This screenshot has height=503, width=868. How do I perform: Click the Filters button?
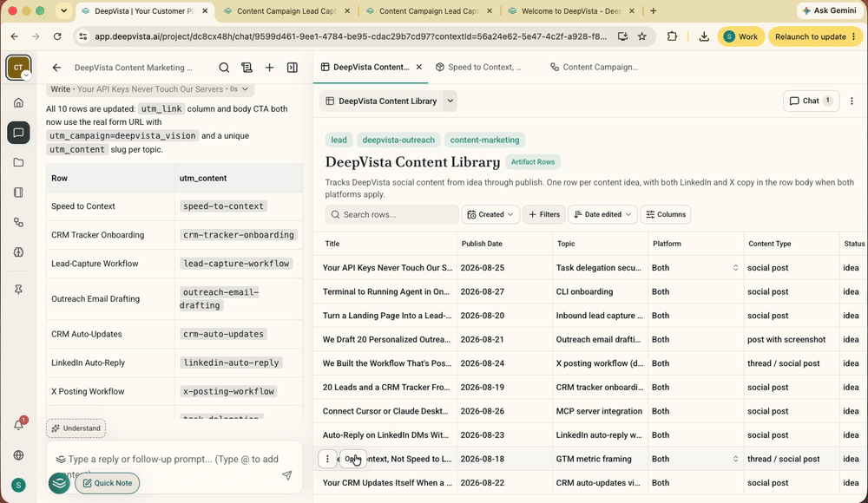click(x=543, y=214)
